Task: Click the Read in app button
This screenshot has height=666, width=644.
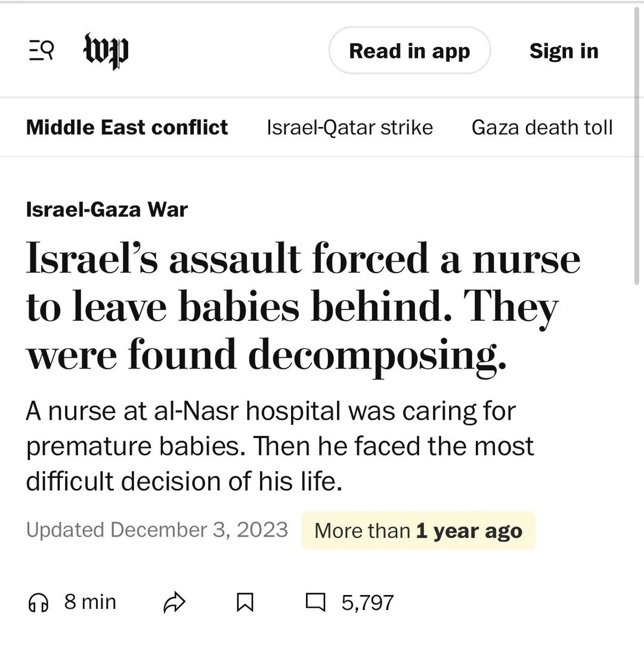Action: click(x=410, y=51)
